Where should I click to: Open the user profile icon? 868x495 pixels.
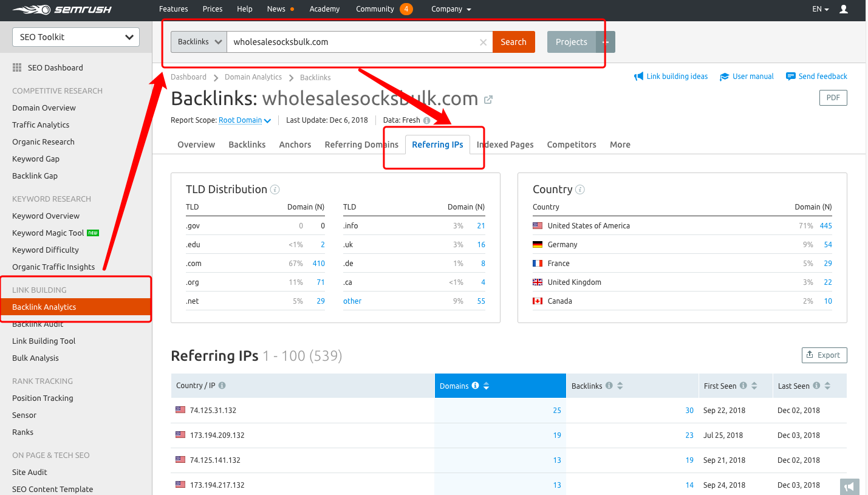pos(844,9)
